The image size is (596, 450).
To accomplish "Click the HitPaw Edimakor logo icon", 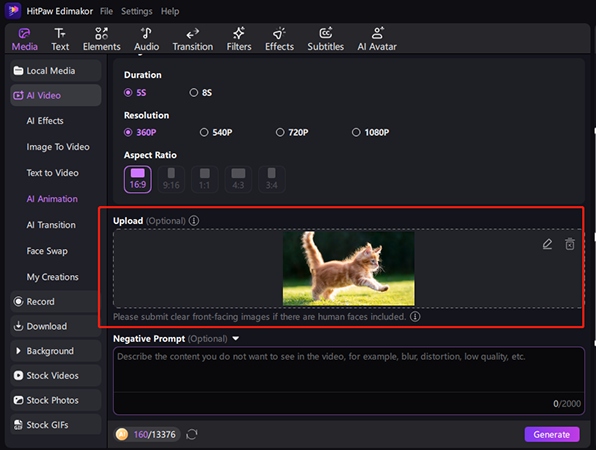I will (13, 11).
